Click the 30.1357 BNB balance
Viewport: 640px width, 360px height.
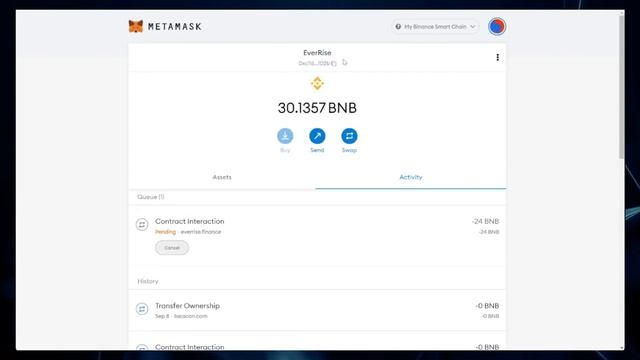[317, 108]
